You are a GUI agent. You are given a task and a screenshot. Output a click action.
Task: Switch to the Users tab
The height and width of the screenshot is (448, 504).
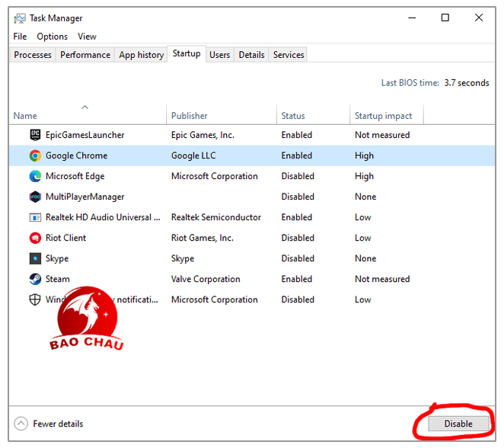pyautogui.click(x=219, y=55)
